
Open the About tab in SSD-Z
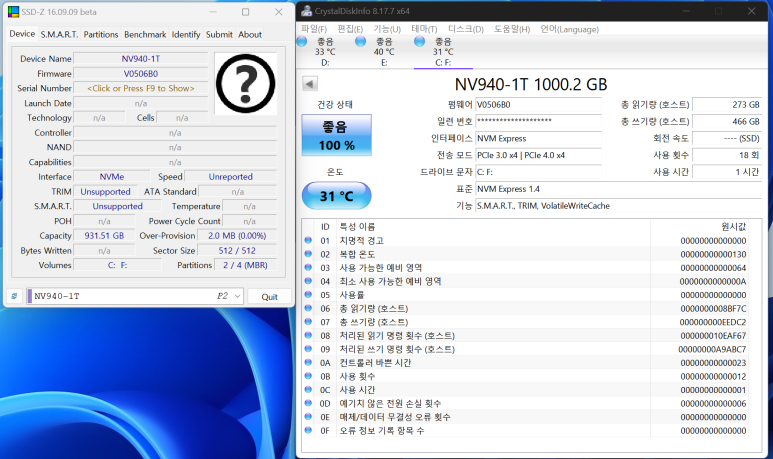click(x=250, y=34)
